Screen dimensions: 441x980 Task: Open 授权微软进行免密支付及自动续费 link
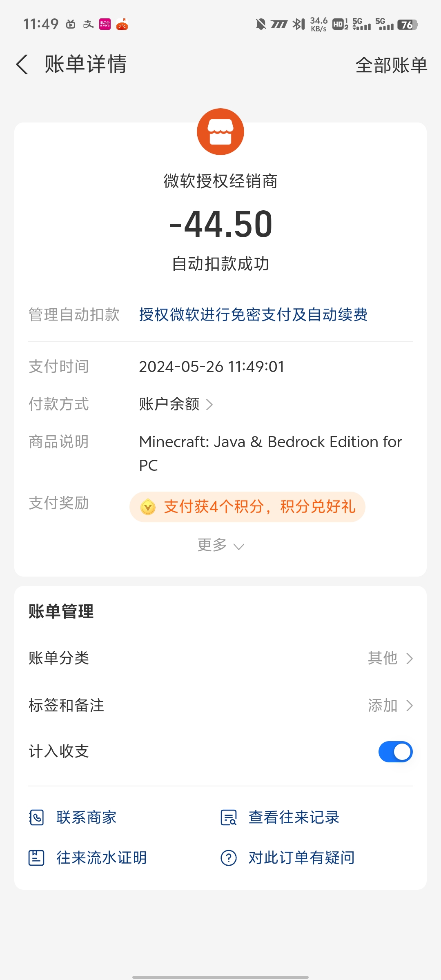[253, 314]
